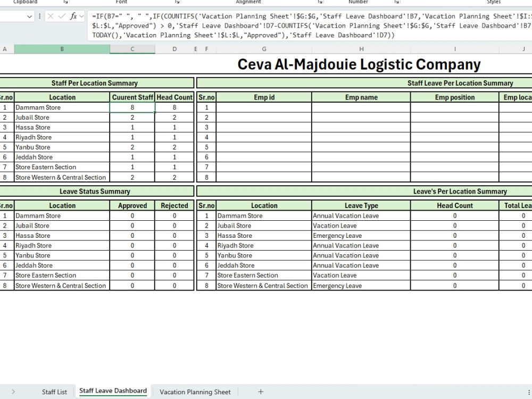The width and height of the screenshot is (532, 399).
Task: Click inside the formula bar text
Action: point(310,26)
